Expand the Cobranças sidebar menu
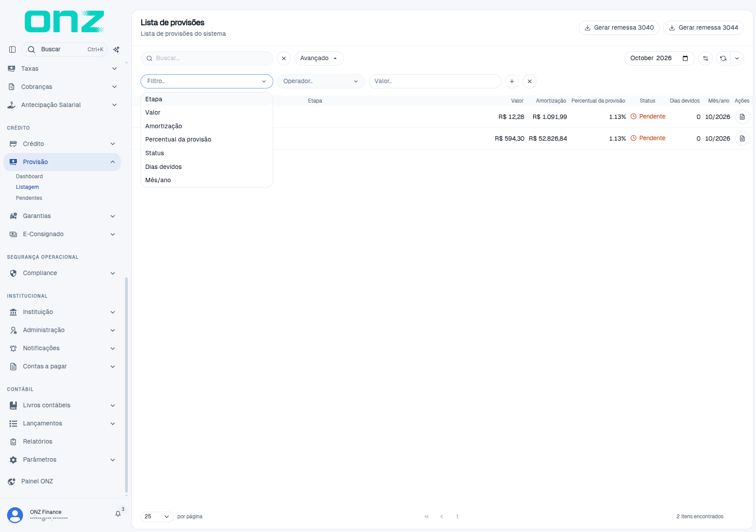The height and width of the screenshot is (532, 756). [62, 87]
